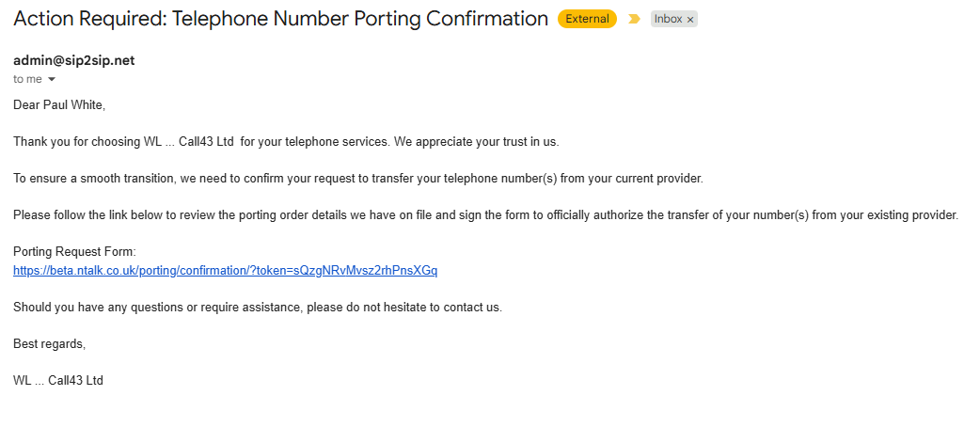Open the beta.ntalk.co.uk porting confirmation link

coord(225,271)
